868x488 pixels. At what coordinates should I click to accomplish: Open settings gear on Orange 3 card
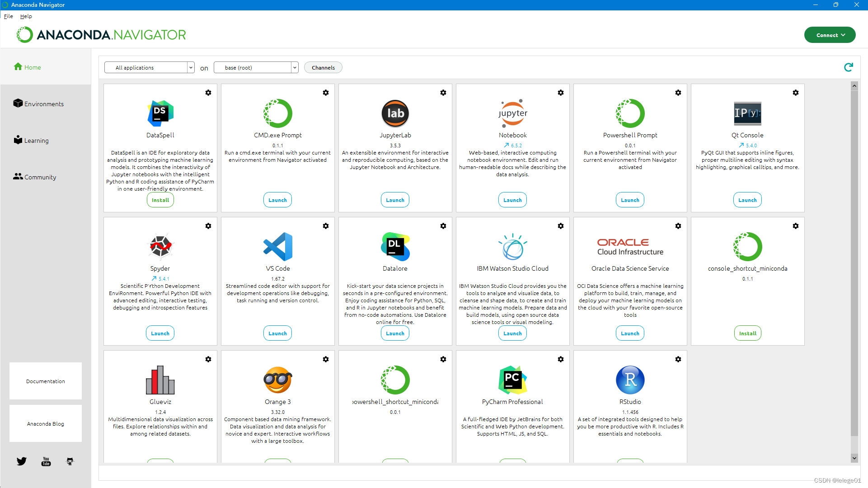pyautogui.click(x=326, y=359)
